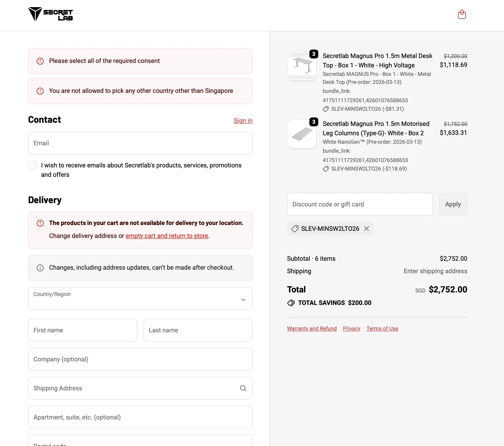Click tag icon on applied discount chip
This screenshot has height=446, width=504.
pos(295,229)
